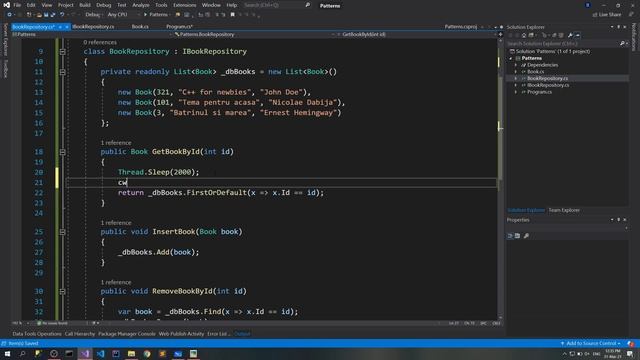The width and height of the screenshot is (640, 360).
Task: Expand the Dependencies node
Action: coord(516,65)
